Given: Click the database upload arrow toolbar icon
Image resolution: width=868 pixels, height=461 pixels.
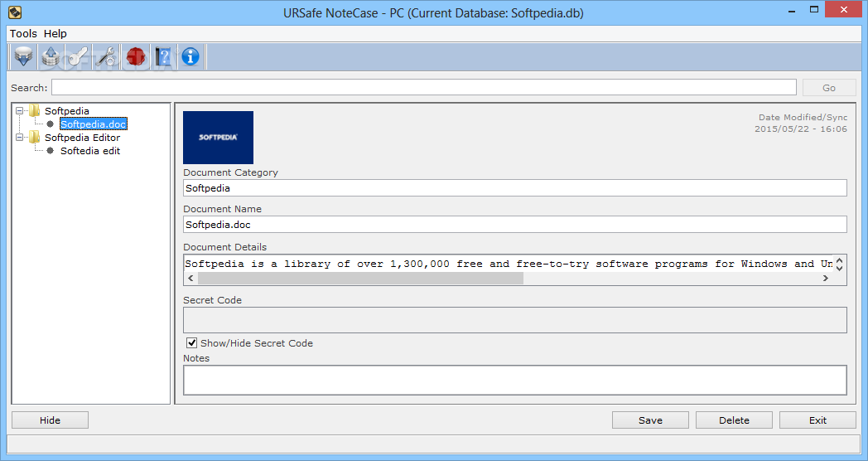Looking at the screenshot, I should point(51,56).
